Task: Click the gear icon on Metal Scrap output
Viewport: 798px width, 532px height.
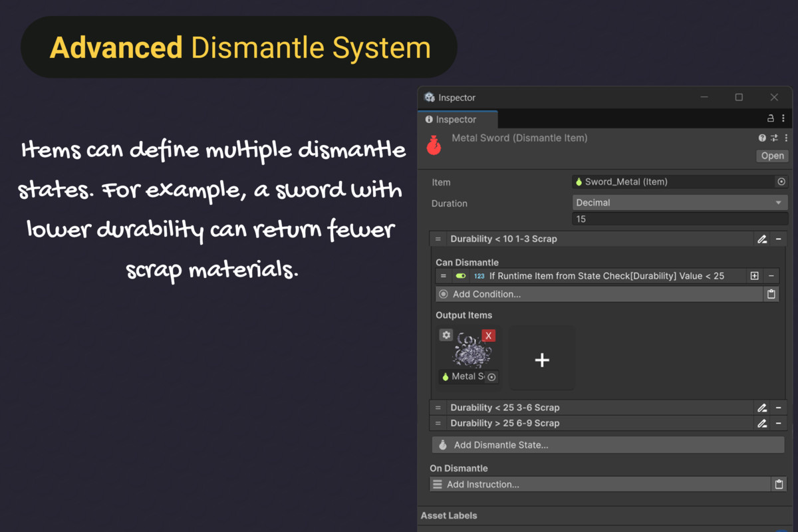Action: pos(446,335)
